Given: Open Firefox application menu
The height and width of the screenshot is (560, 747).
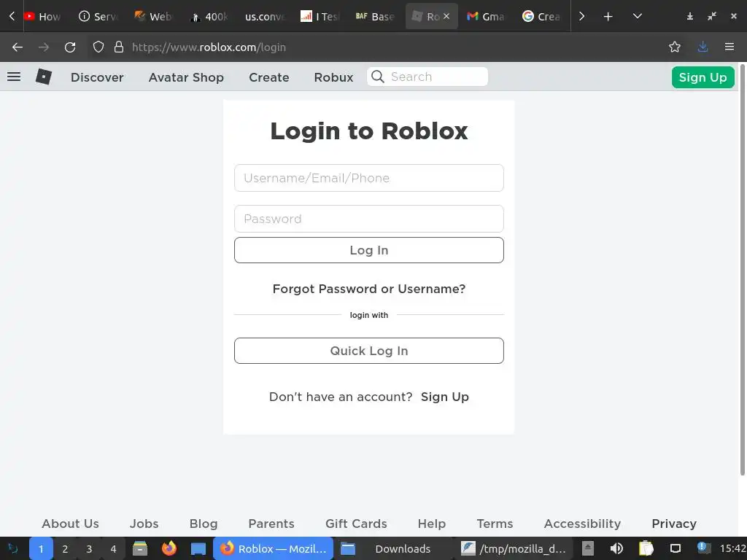Looking at the screenshot, I should pyautogui.click(x=729, y=47).
